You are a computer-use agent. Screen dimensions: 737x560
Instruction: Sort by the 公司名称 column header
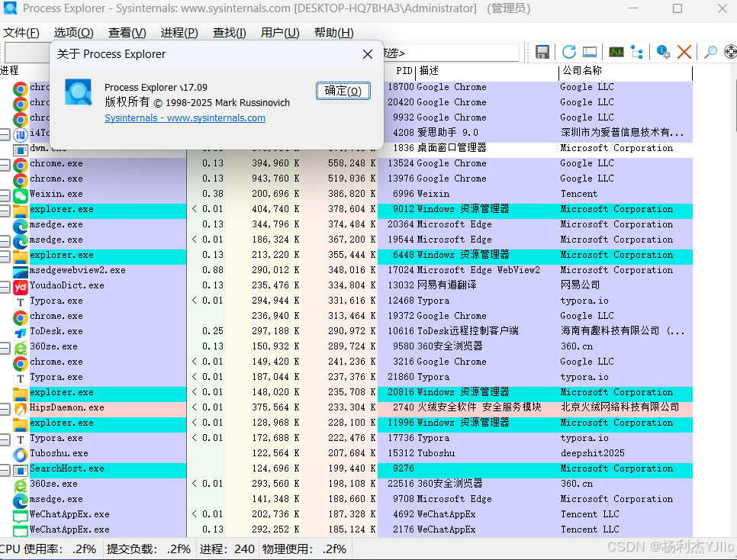click(626, 71)
